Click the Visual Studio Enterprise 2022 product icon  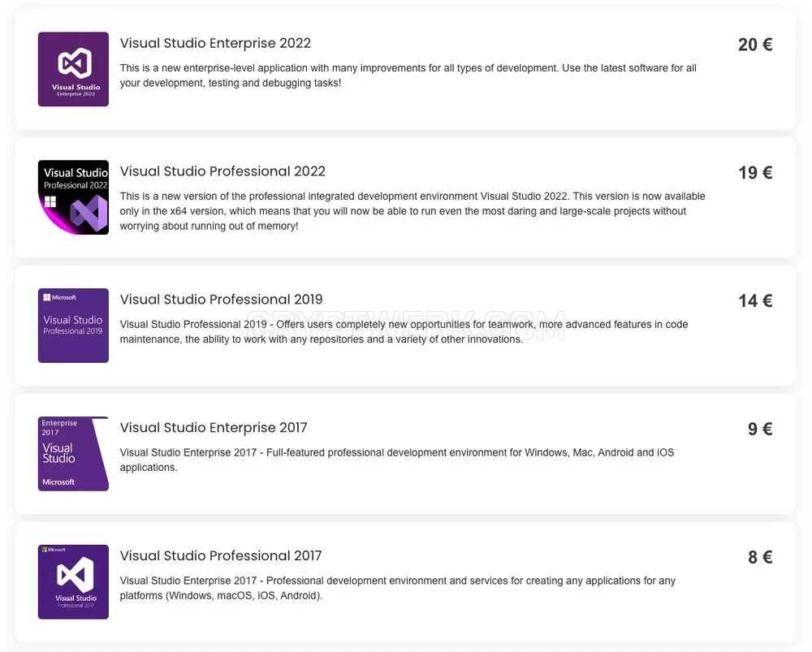coord(74,69)
